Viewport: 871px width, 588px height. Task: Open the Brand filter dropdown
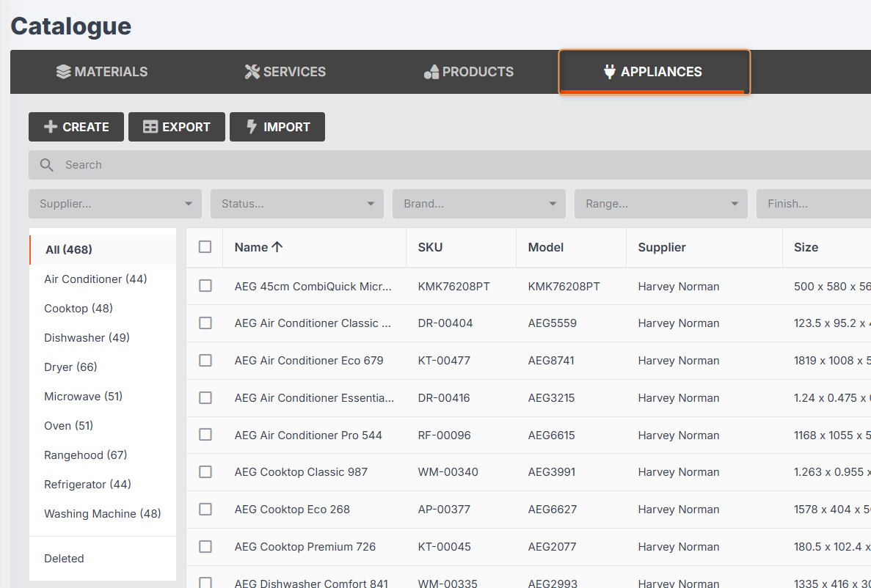tap(479, 204)
